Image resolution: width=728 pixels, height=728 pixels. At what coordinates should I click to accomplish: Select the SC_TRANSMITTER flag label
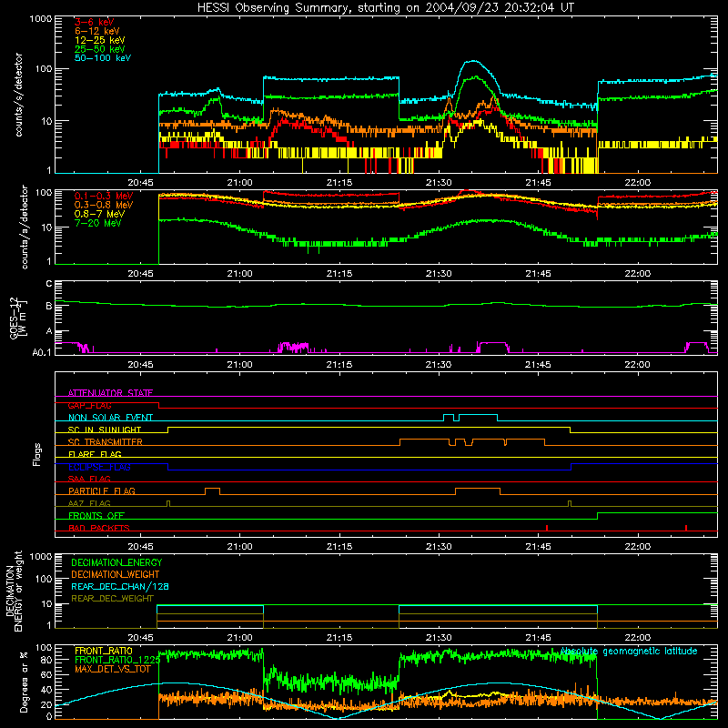[105, 442]
